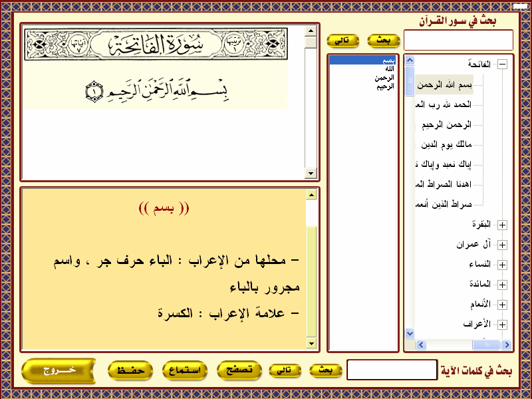Select the آل عمران surah name in the tree
The height and width of the screenshot is (399, 532).
473,244
